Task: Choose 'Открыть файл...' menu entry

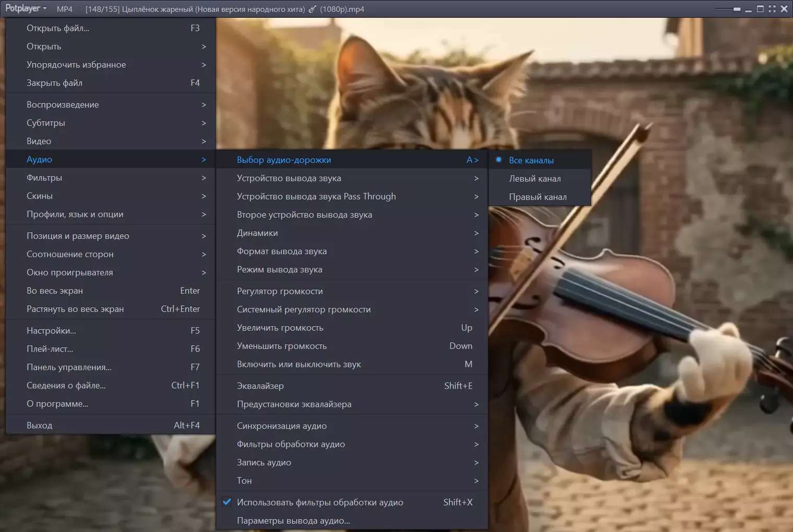Action: (x=111, y=28)
